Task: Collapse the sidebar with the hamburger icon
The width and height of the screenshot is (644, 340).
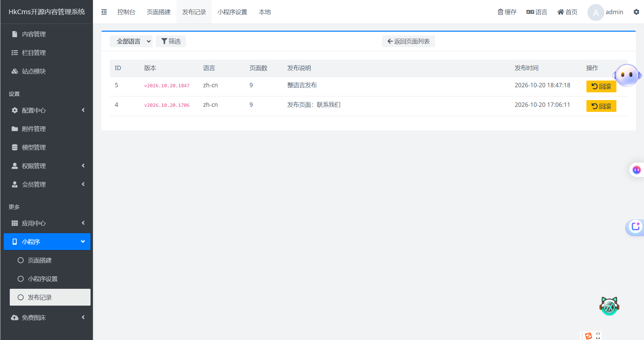Action: pos(104,12)
